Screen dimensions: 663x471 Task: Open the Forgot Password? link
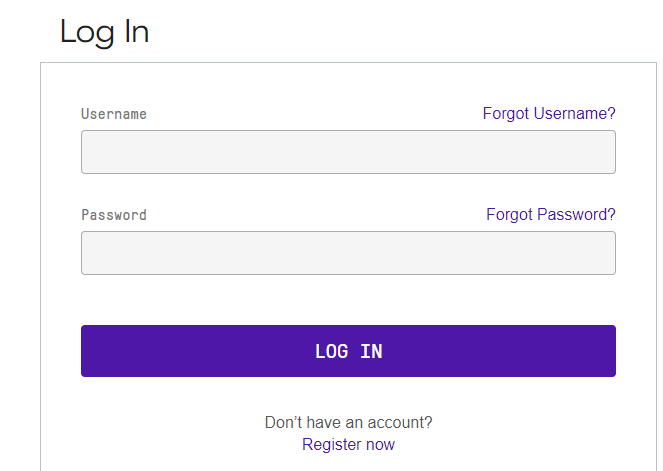point(551,214)
